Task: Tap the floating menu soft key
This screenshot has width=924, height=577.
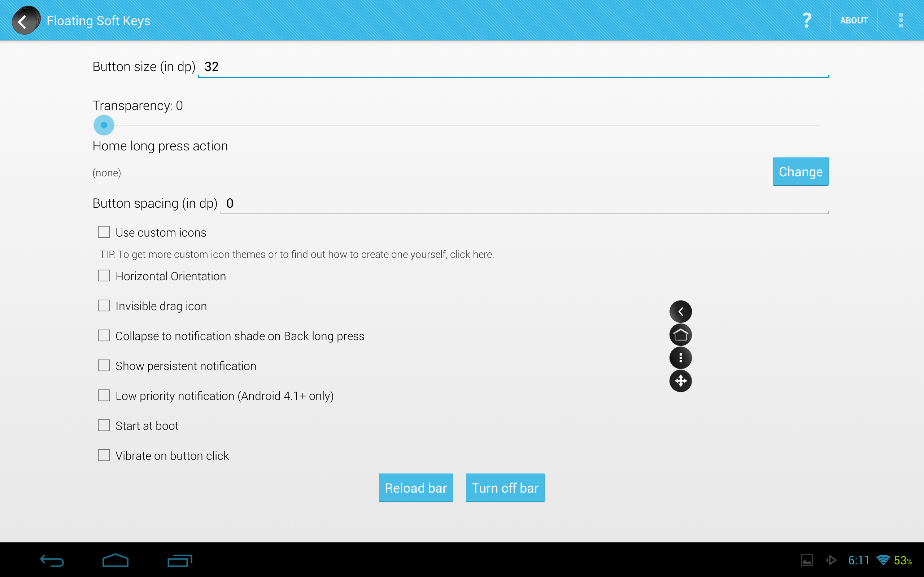Action: (680, 358)
